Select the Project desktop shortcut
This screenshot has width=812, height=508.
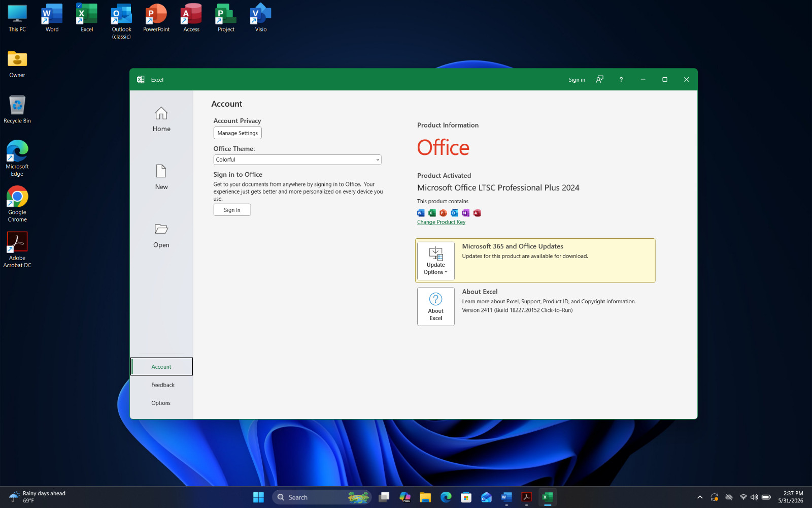(226, 18)
